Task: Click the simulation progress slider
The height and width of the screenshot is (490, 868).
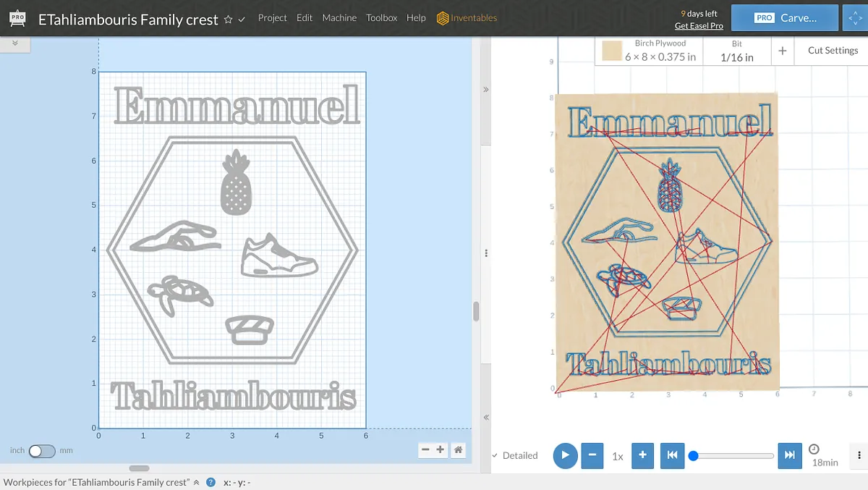Action: tap(733, 455)
